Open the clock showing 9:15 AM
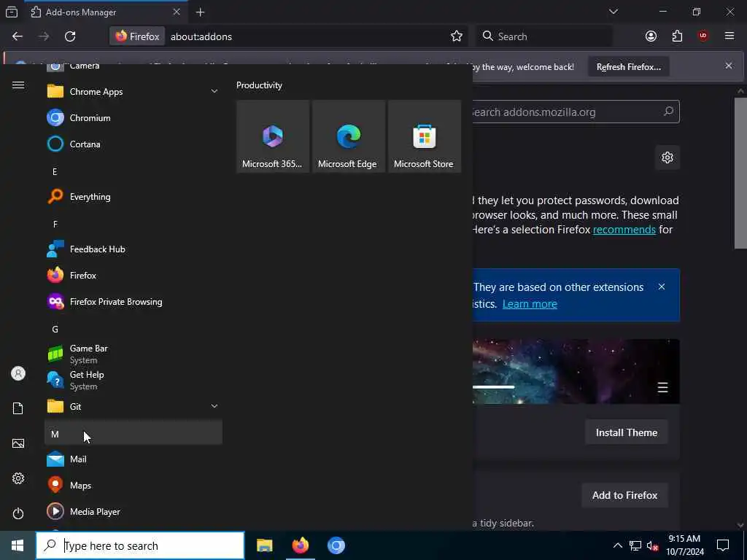This screenshot has width=747, height=560. pyautogui.click(x=684, y=545)
